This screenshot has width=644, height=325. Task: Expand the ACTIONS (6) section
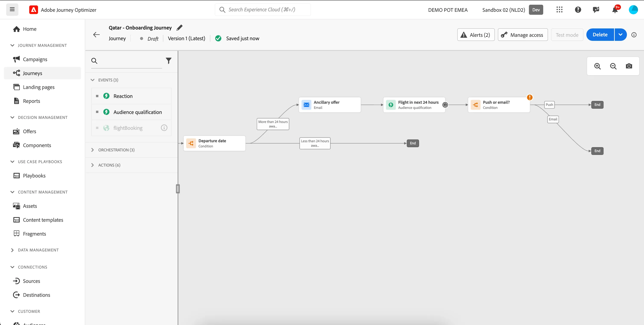[x=92, y=165]
